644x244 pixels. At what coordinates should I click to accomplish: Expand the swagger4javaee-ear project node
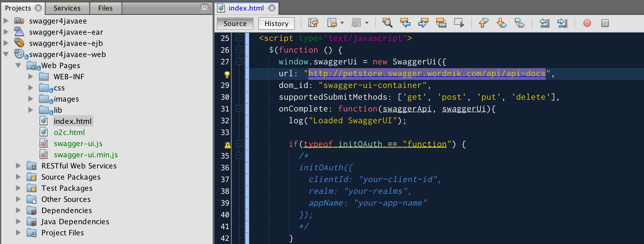pos(6,32)
